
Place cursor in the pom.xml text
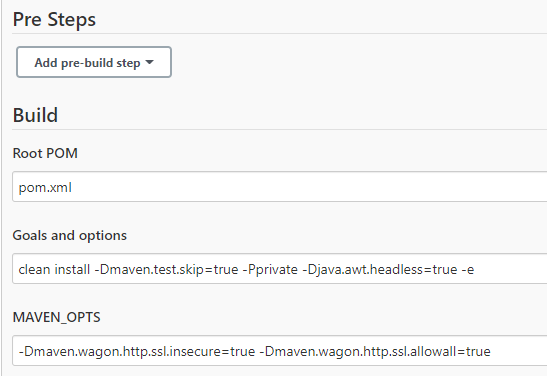pyautogui.click(x=45, y=188)
